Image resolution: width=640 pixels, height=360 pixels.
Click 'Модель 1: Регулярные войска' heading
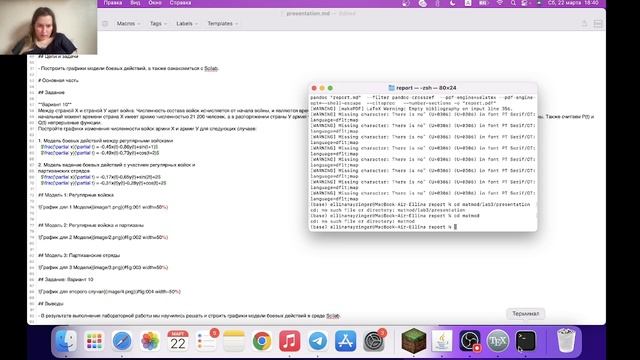(x=76, y=195)
